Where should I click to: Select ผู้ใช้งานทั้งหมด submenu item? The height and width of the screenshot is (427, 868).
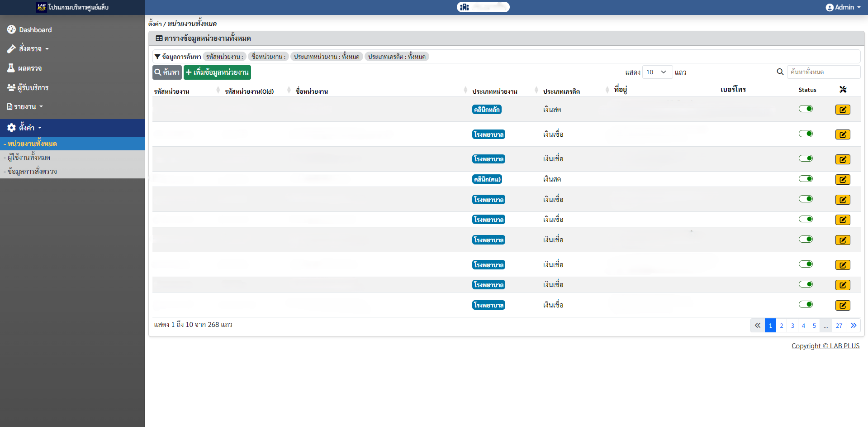(29, 158)
